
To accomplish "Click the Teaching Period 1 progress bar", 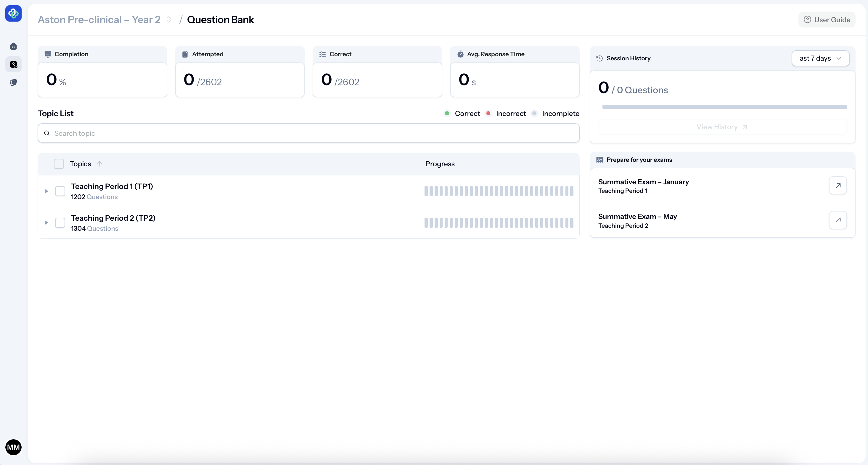I will click(499, 191).
